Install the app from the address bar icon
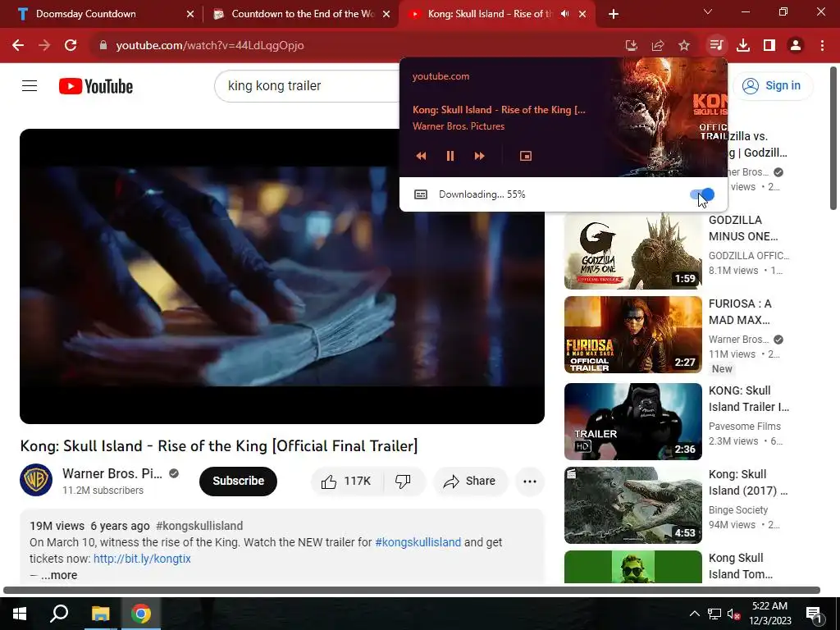840x630 pixels. coord(632,46)
